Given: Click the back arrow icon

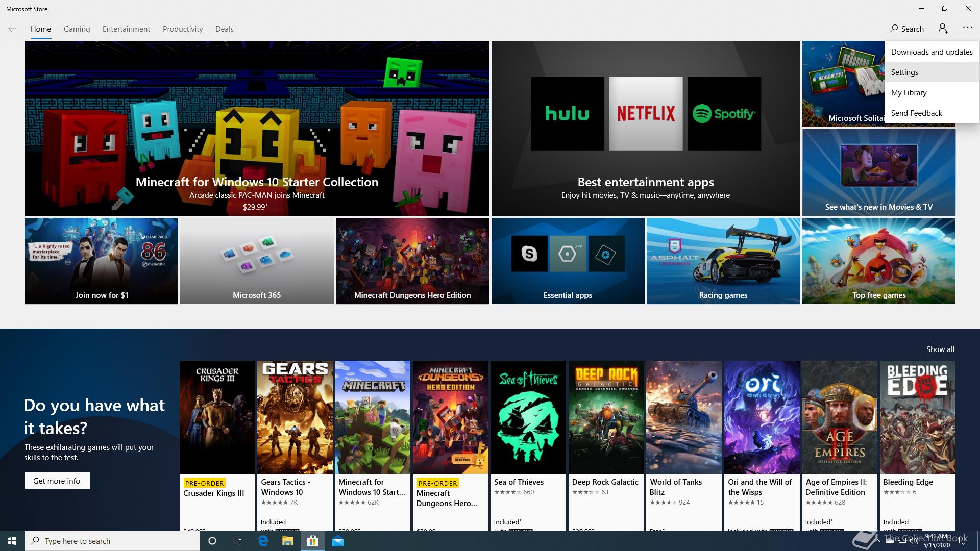Looking at the screenshot, I should [12, 29].
